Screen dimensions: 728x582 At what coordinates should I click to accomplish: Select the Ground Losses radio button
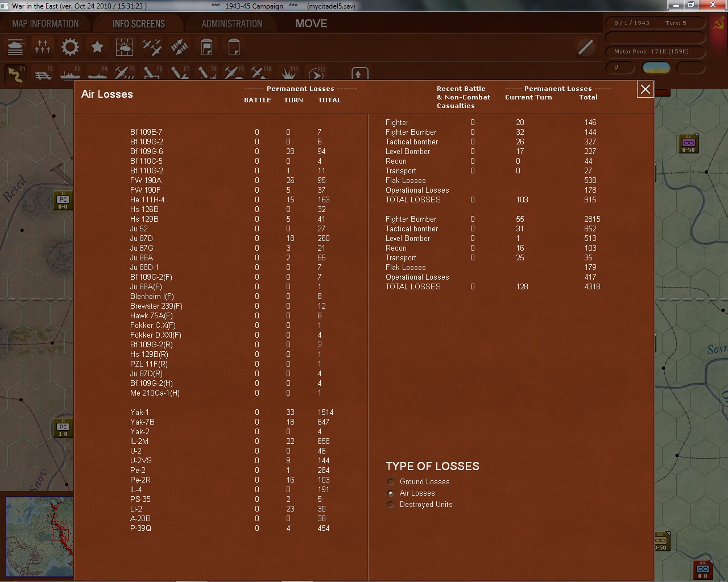pyautogui.click(x=390, y=482)
